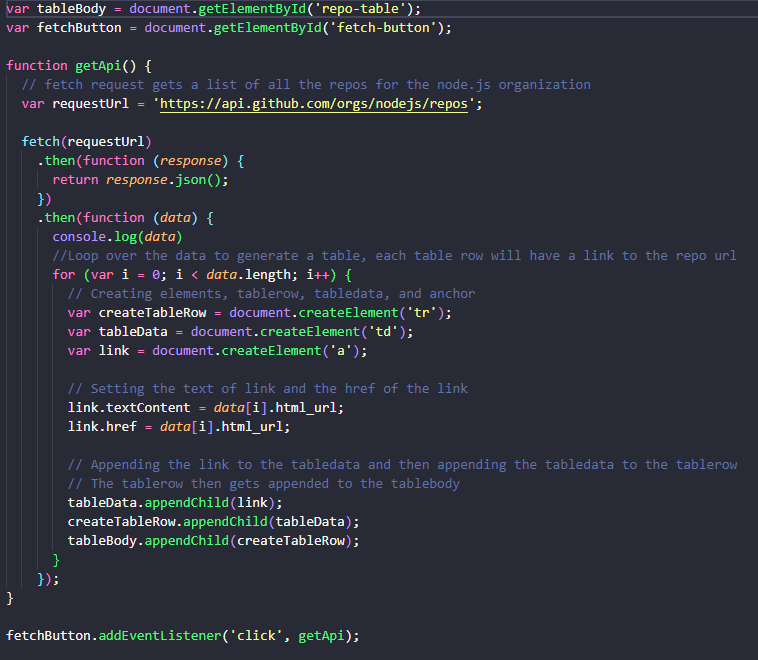This screenshot has width=758, height=660.
Task: Click tableBody in the first var declaration
Action: [71, 9]
